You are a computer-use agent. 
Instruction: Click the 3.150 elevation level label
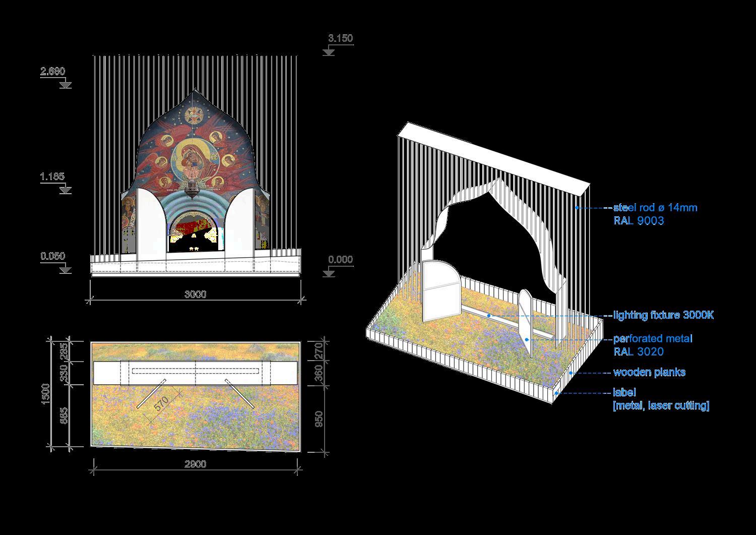click(x=340, y=38)
